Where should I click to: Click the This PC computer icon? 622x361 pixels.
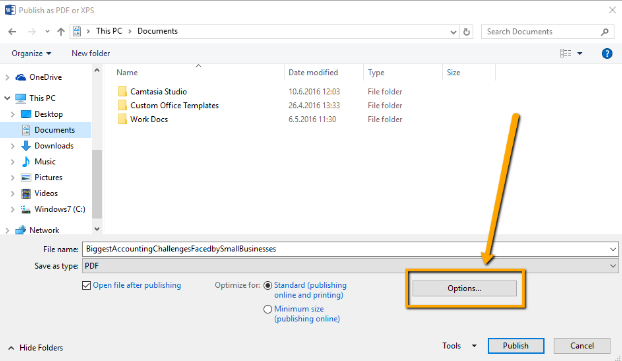point(21,98)
